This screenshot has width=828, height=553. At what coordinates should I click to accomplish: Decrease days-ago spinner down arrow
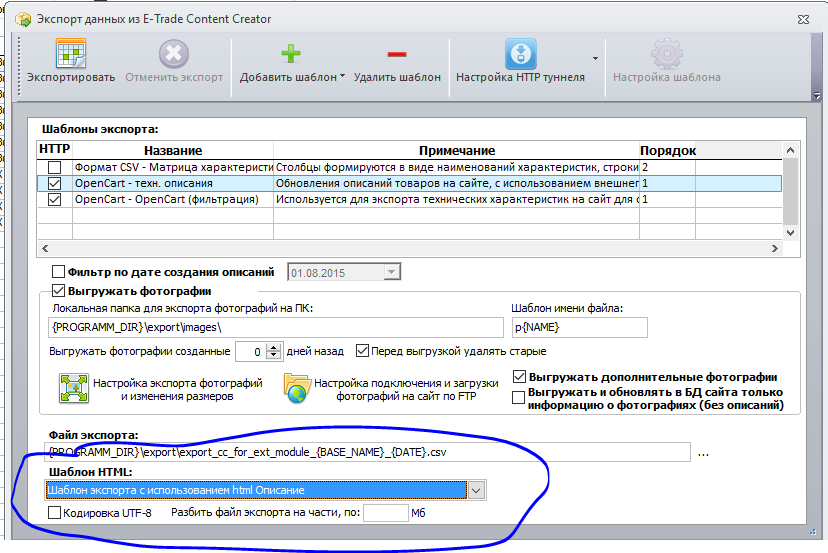coord(273,356)
